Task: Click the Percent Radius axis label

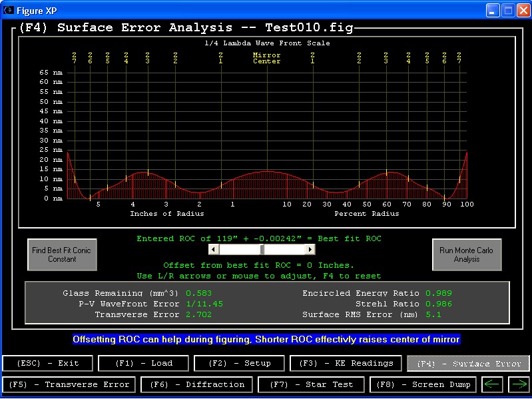Action: (x=367, y=214)
